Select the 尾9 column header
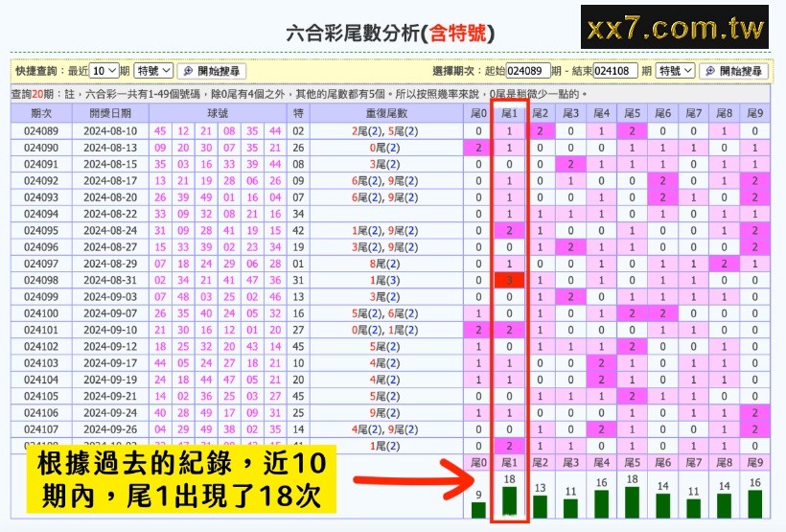 tap(755, 114)
